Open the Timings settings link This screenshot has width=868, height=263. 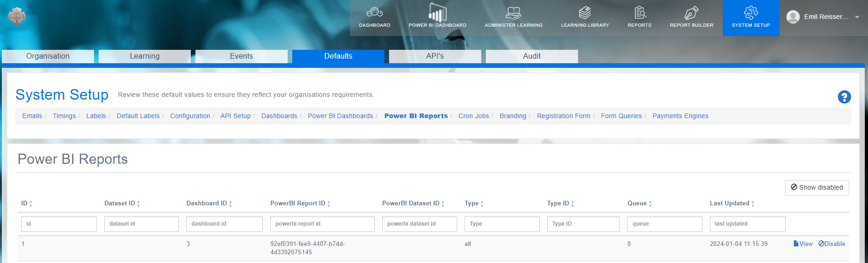click(64, 116)
